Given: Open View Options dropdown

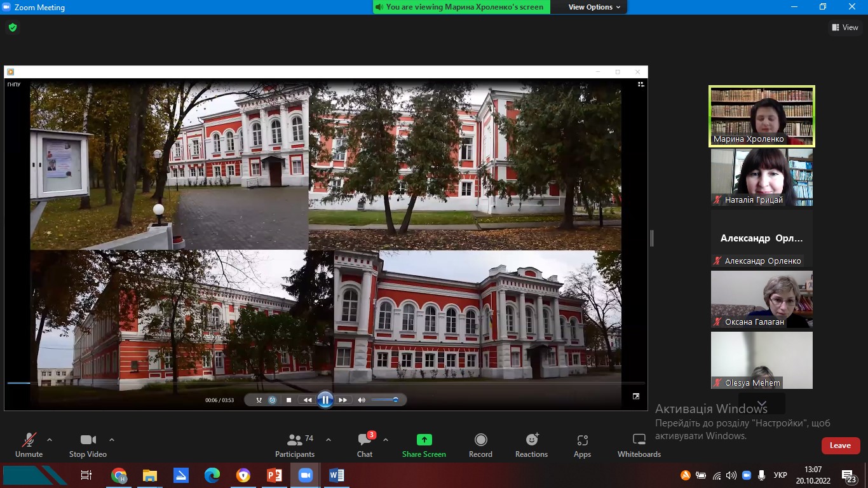Looking at the screenshot, I should click(x=595, y=7).
